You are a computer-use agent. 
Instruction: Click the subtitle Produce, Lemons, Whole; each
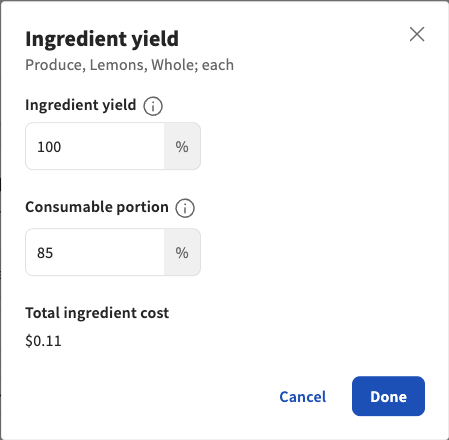coord(130,65)
